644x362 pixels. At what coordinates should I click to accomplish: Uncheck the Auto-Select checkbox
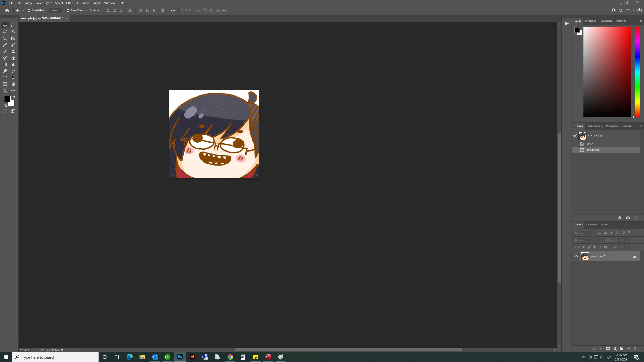click(x=29, y=11)
